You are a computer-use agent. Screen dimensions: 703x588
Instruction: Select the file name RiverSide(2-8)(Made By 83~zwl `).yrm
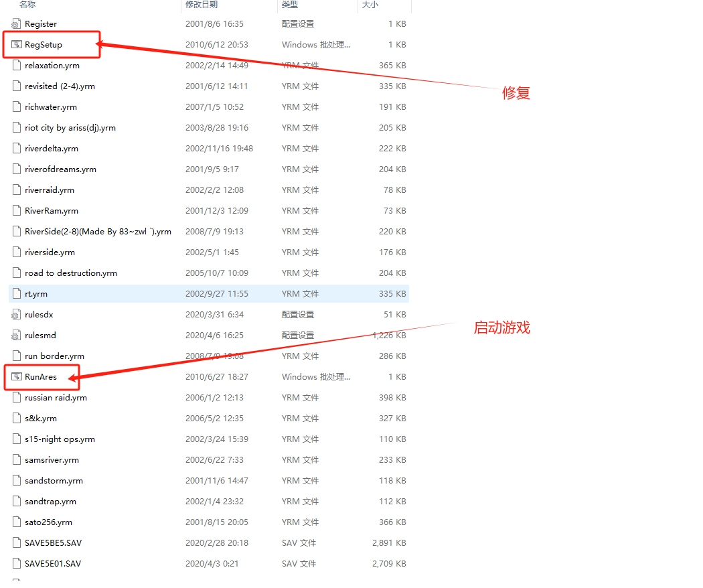click(98, 232)
